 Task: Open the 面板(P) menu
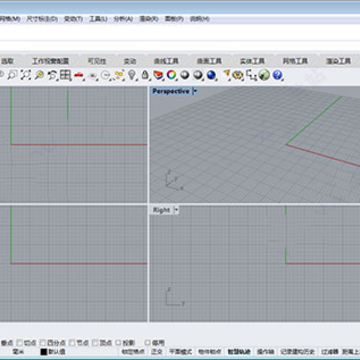pyautogui.click(x=174, y=19)
